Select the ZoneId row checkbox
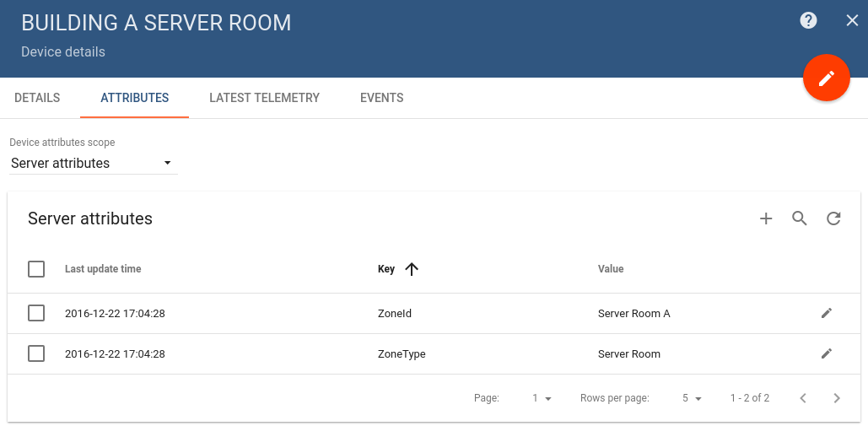The width and height of the screenshot is (868, 426). (36, 313)
